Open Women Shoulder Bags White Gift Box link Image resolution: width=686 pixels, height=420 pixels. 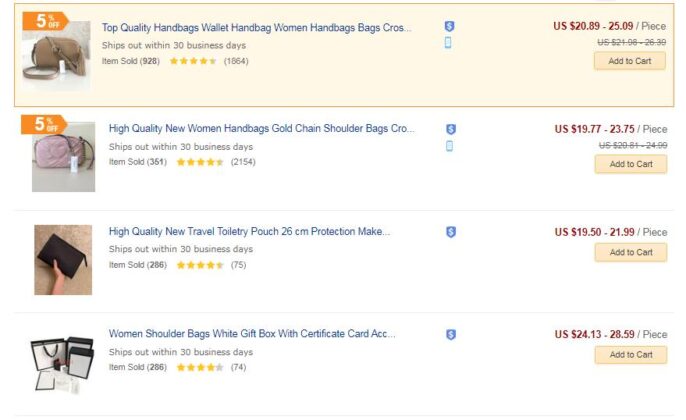[x=252, y=334]
